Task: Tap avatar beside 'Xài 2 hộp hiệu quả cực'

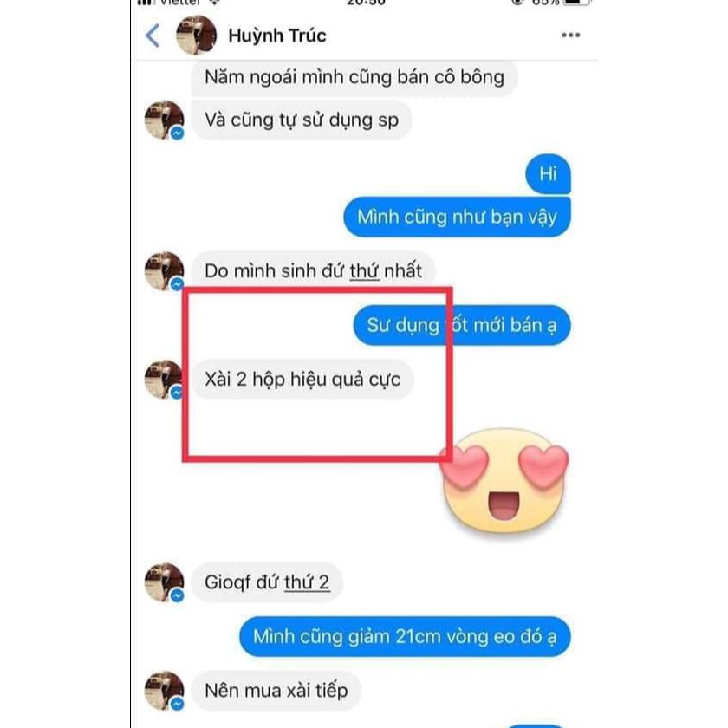Action: pyautogui.click(x=164, y=380)
